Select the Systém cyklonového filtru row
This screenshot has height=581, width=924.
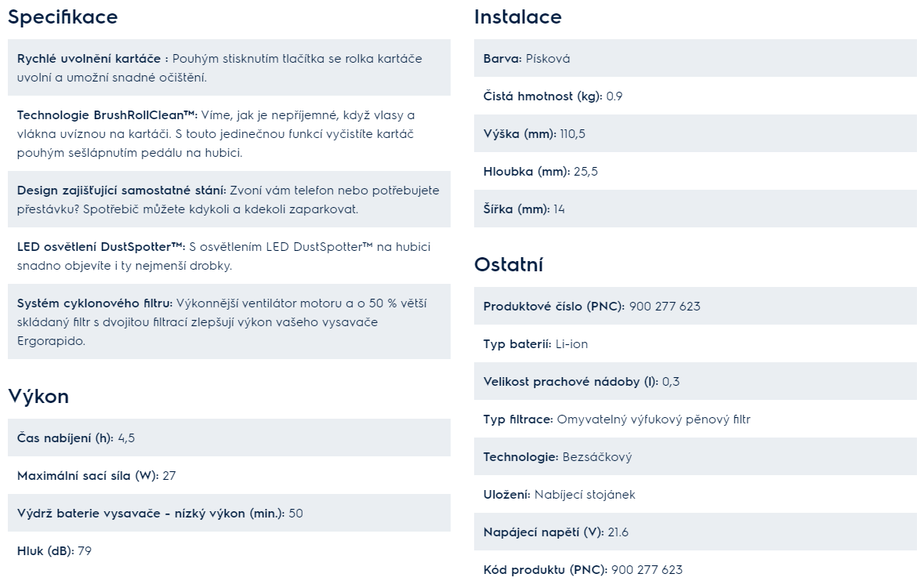pos(229,322)
